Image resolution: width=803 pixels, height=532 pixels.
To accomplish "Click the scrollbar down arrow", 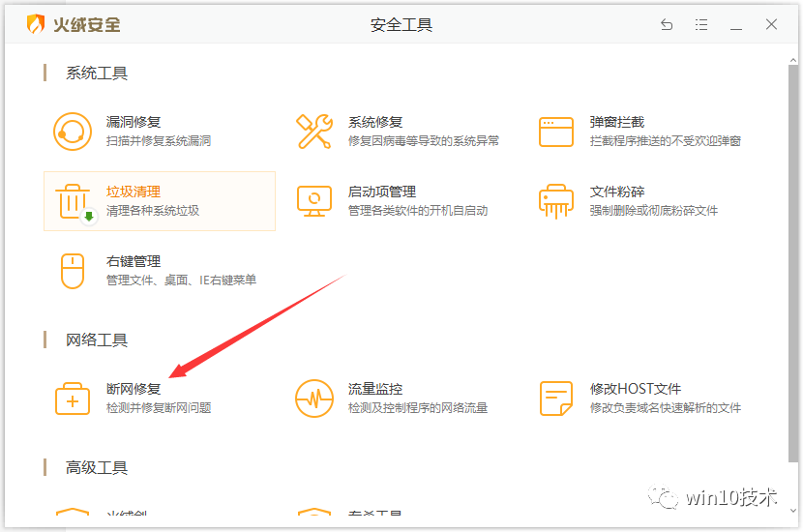I will 792,510.
